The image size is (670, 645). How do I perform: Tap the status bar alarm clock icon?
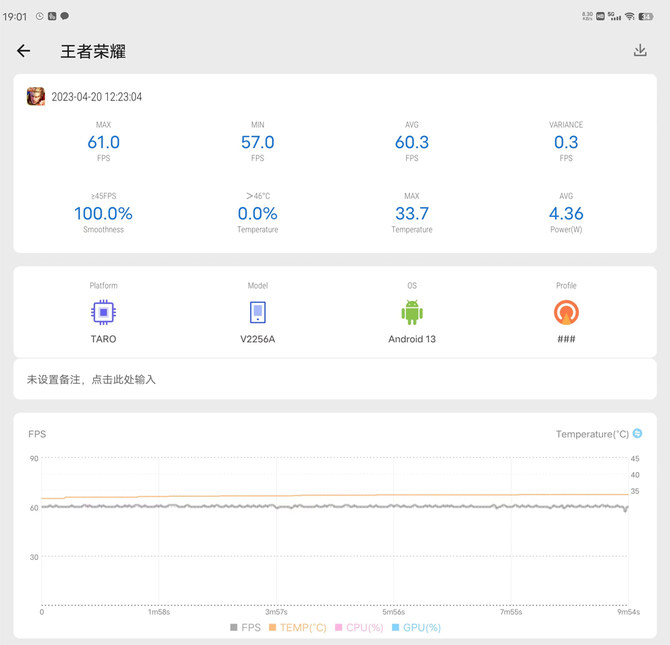40,16
